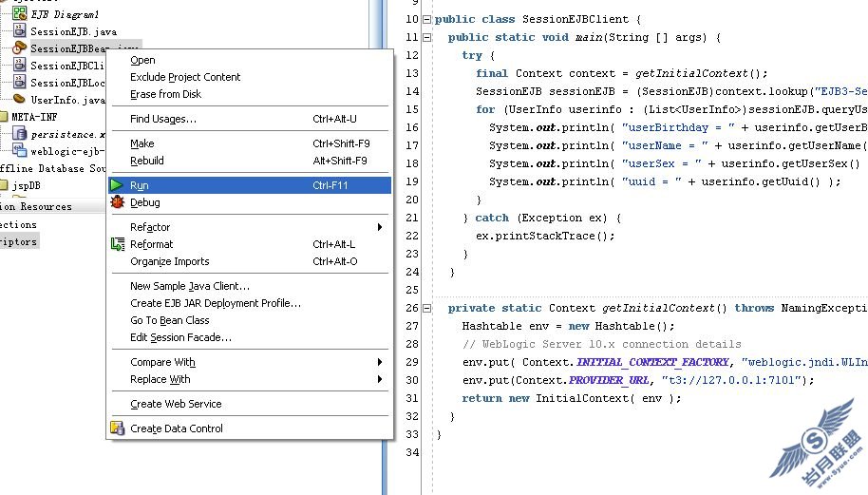Select SessionEJB.java in the tree
868x495 pixels.
[74, 31]
